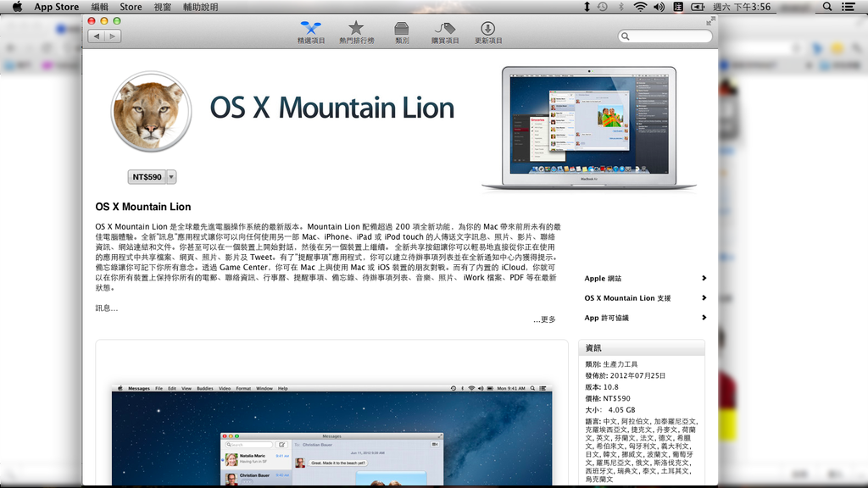Click the battery status icon
Image resolution: width=868 pixels, height=488 pixels.
[x=698, y=7]
